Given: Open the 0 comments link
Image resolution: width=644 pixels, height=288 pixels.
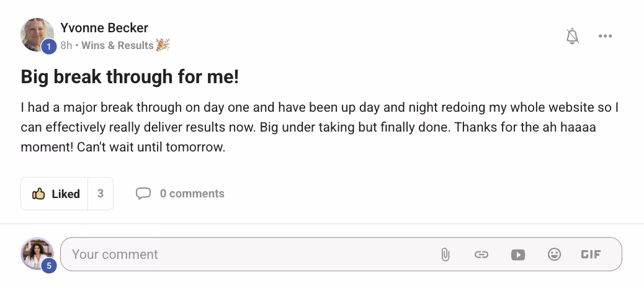Looking at the screenshot, I should (x=192, y=194).
